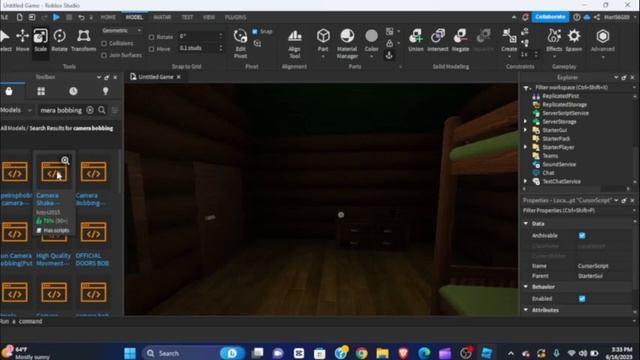The height and width of the screenshot is (360, 640).
Task: Click the Edit Pivot tool
Action: coord(240,43)
